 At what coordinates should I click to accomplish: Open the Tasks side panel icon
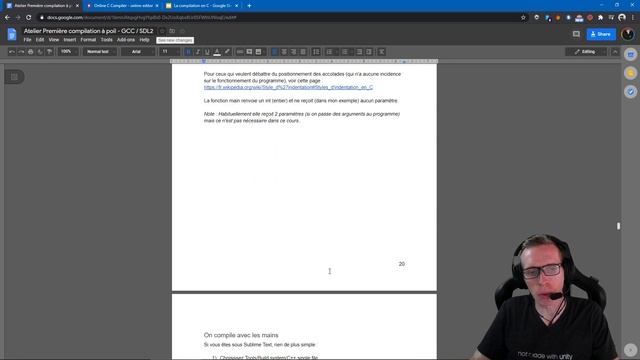[x=631, y=92]
